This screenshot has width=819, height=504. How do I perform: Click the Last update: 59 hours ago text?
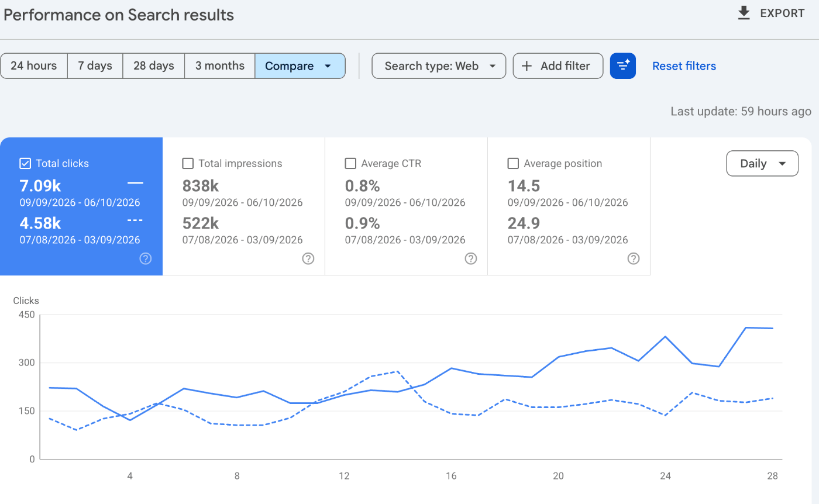(x=741, y=111)
